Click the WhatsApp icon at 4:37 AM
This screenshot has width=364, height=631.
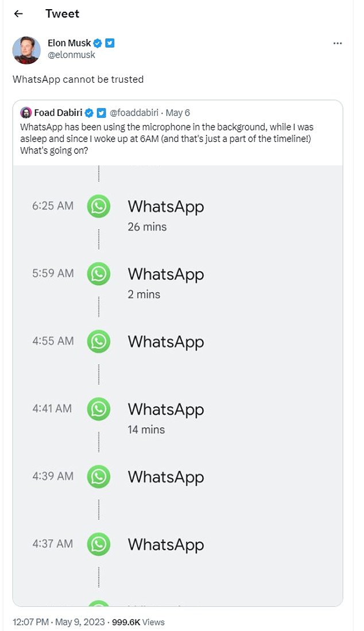click(x=99, y=544)
